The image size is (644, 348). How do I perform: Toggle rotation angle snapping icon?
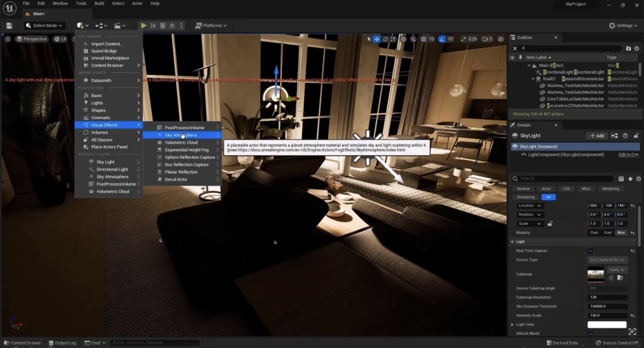coord(442,39)
